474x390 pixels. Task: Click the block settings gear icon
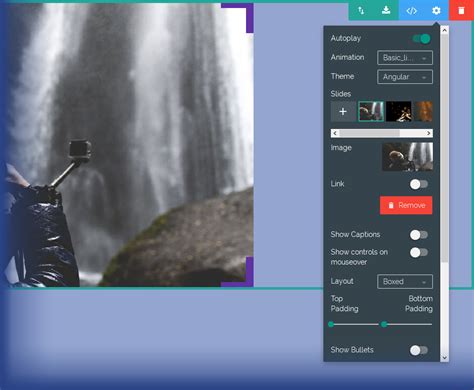tap(436, 11)
